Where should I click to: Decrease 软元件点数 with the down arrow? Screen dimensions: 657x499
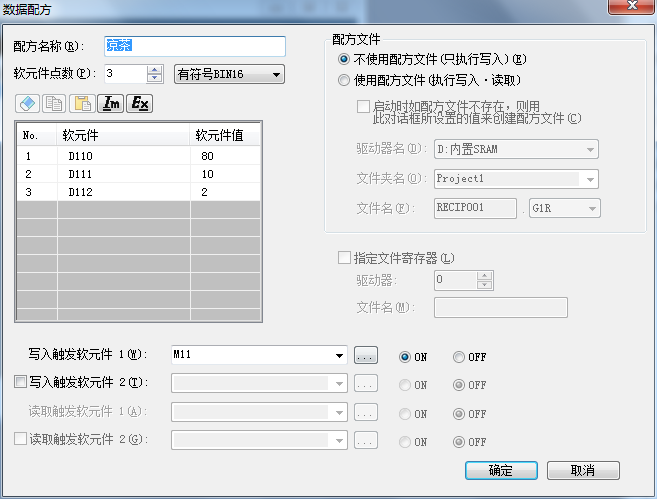tap(154, 78)
